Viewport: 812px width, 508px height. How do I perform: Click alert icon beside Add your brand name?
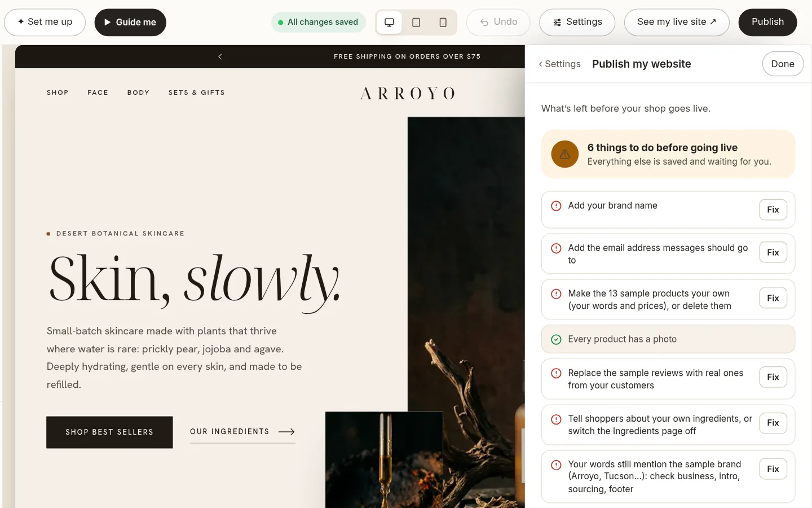coord(556,206)
